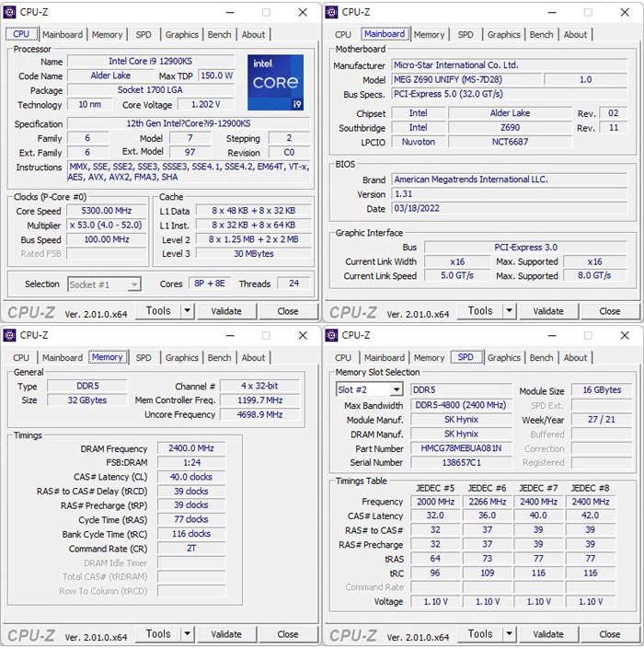
Task: Open Bench tab in SPD window
Action: coord(541,357)
